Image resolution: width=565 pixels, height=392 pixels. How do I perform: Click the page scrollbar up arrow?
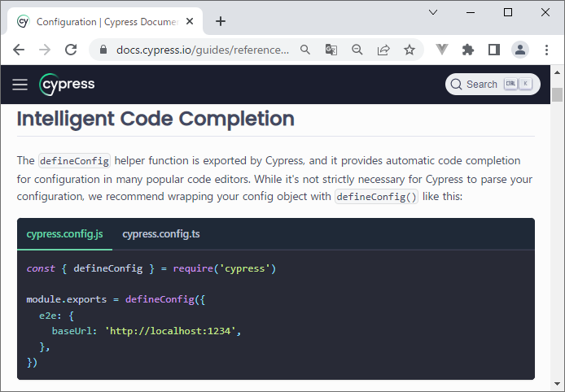coord(557,72)
